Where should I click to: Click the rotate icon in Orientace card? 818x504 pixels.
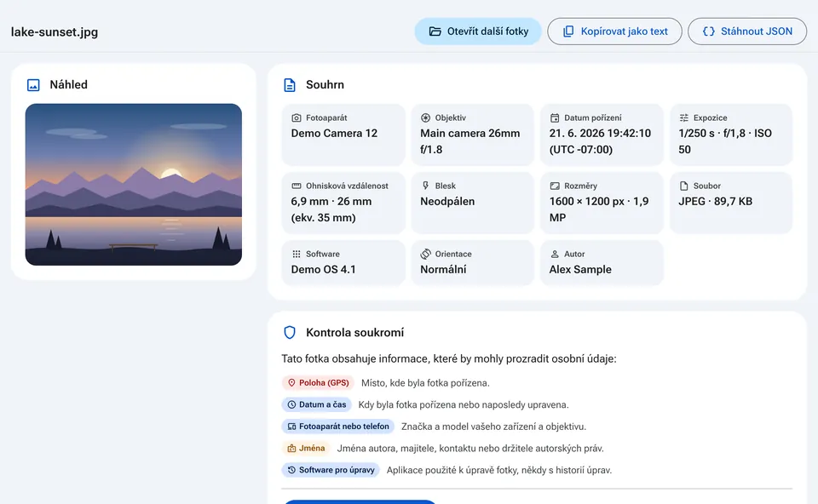coord(426,254)
